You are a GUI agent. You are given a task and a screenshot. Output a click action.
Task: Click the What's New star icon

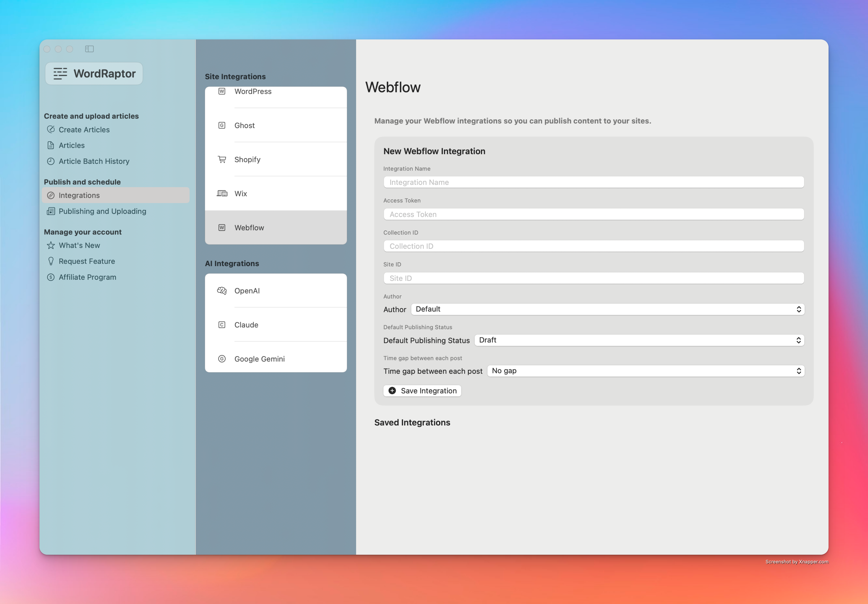pyautogui.click(x=51, y=246)
